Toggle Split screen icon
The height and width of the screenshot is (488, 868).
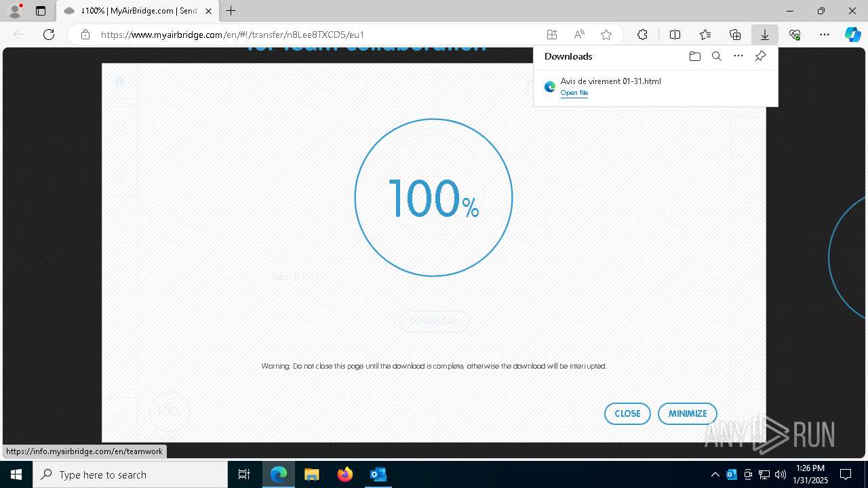pyautogui.click(x=675, y=35)
